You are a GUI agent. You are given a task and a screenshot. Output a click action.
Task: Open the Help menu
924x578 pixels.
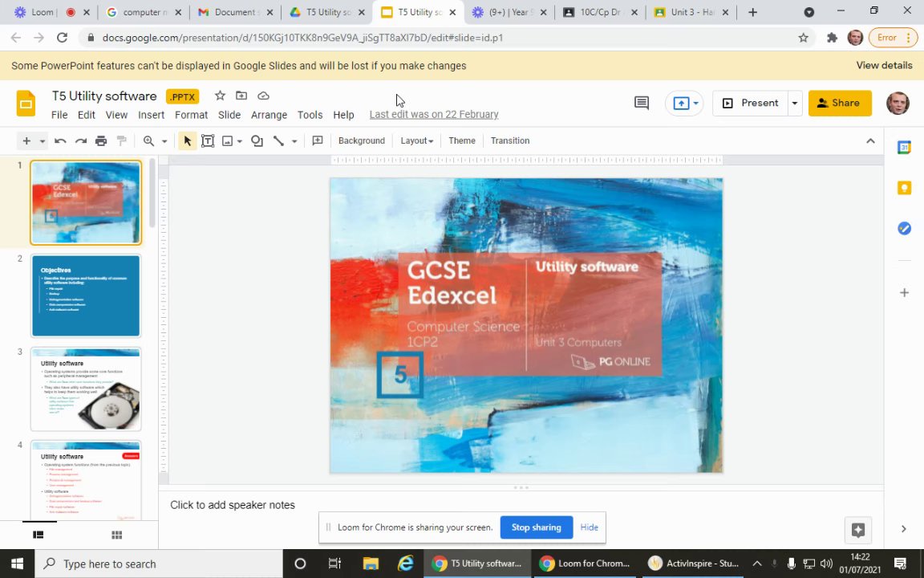point(343,115)
